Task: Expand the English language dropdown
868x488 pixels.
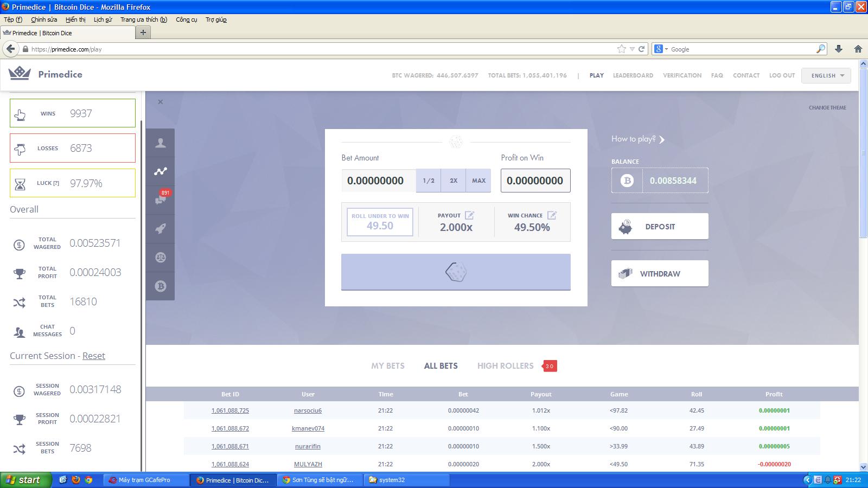Action: coord(826,75)
